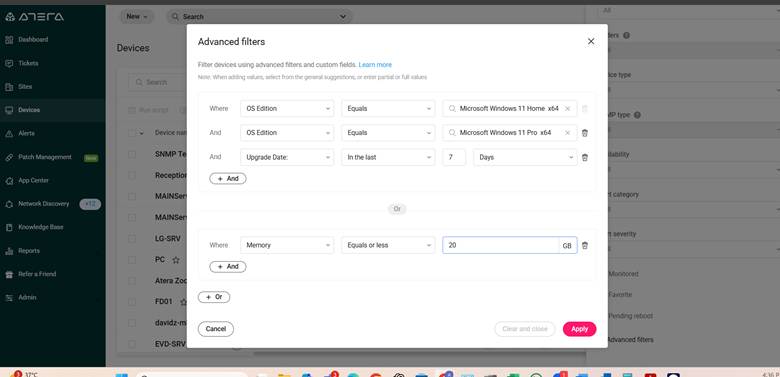Favorite the FD01 device star

[183, 302]
